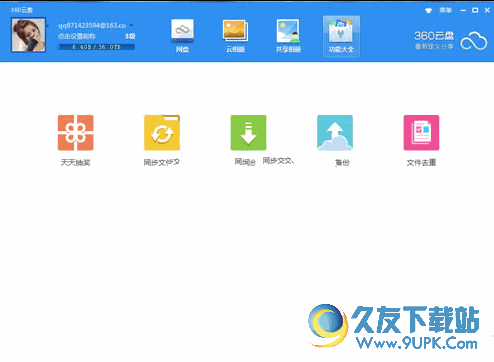Maximize the 360云盘 window
Screen dimensions: 494x362
pos(475,10)
